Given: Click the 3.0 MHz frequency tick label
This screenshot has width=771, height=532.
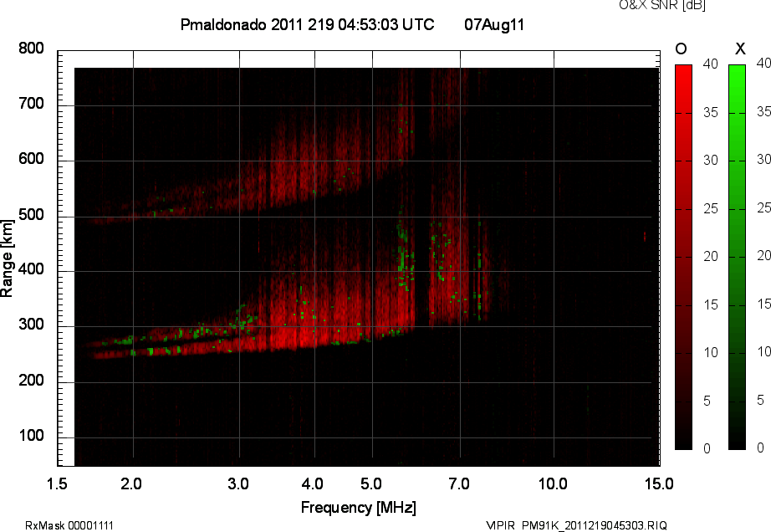Looking at the screenshot, I should [x=238, y=483].
